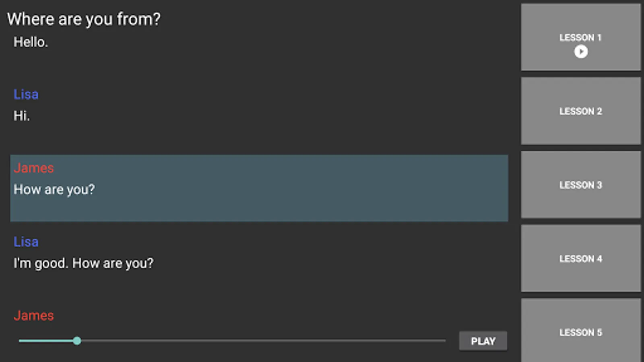Click the first blue Lisa speaker name
The image size is (644, 362).
[26, 95]
